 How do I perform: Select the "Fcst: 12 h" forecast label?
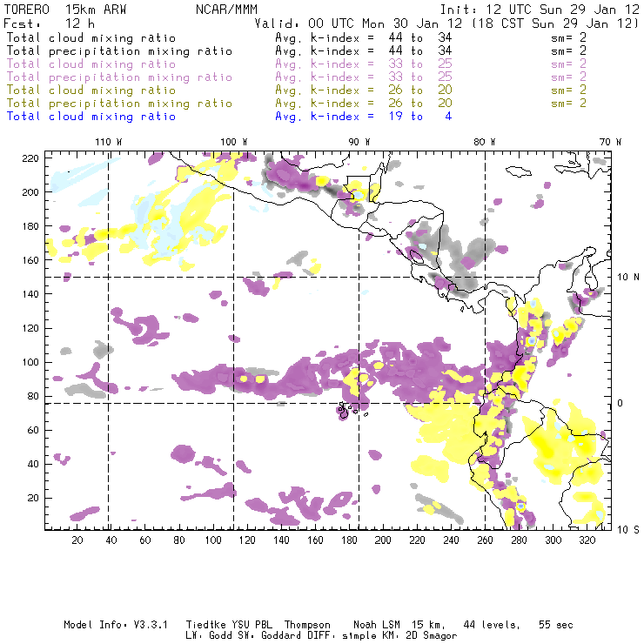50,23
